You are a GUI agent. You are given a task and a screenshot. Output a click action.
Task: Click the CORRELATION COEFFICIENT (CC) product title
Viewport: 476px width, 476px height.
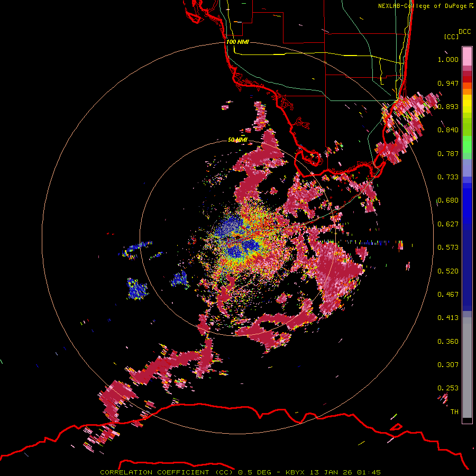(x=167, y=472)
